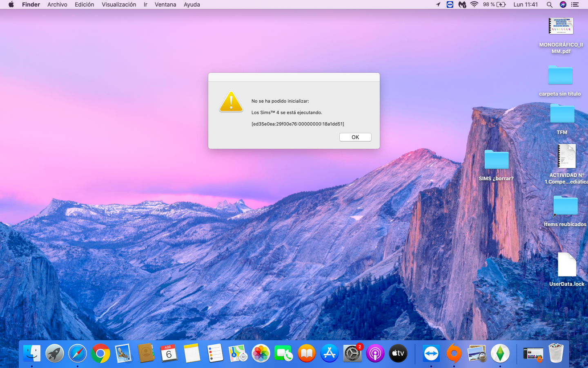
Task: Open Books app in the Dock
Action: (307, 353)
